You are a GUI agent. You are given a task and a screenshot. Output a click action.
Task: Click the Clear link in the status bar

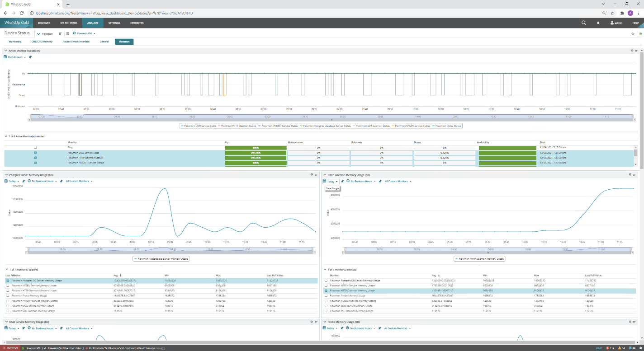(599, 348)
